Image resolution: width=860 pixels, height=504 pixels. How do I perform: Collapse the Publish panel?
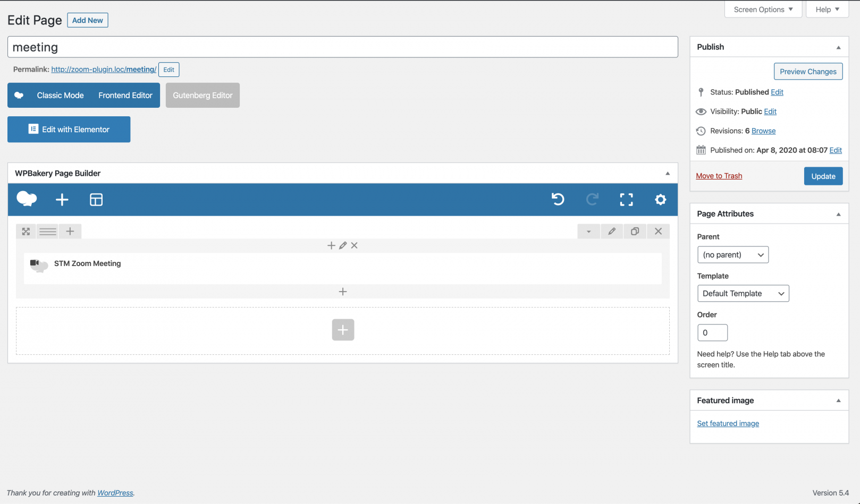click(x=838, y=47)
